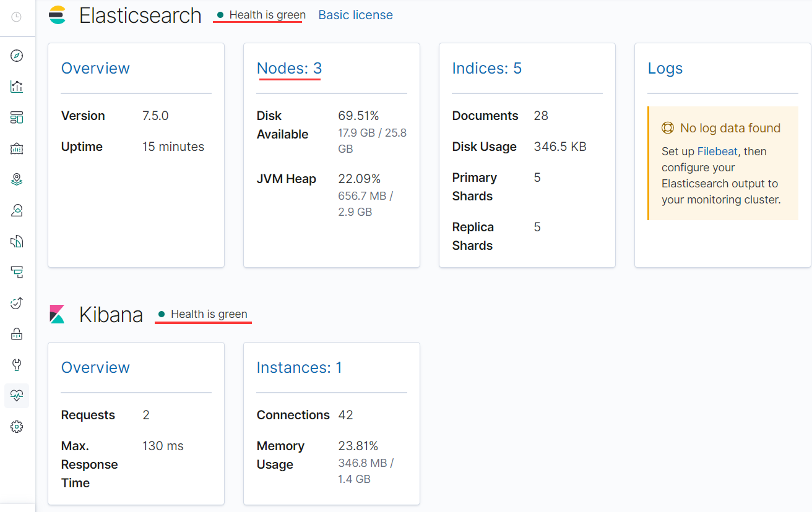Open the Recently viewed clock icon
The height and width of the screenshot is (512, 812).
coord(17,17)
